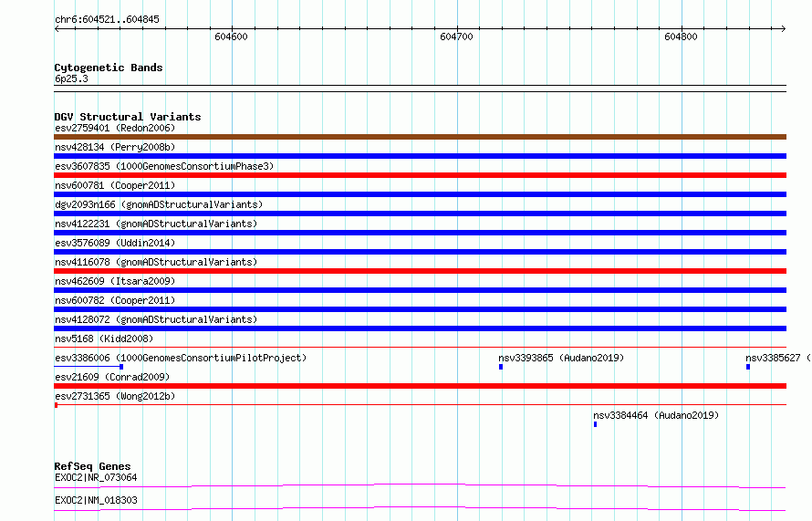This screenshot has height=521, width=812.
Task: Click the blue marker under nsv3385627
Action: point(748,367)
